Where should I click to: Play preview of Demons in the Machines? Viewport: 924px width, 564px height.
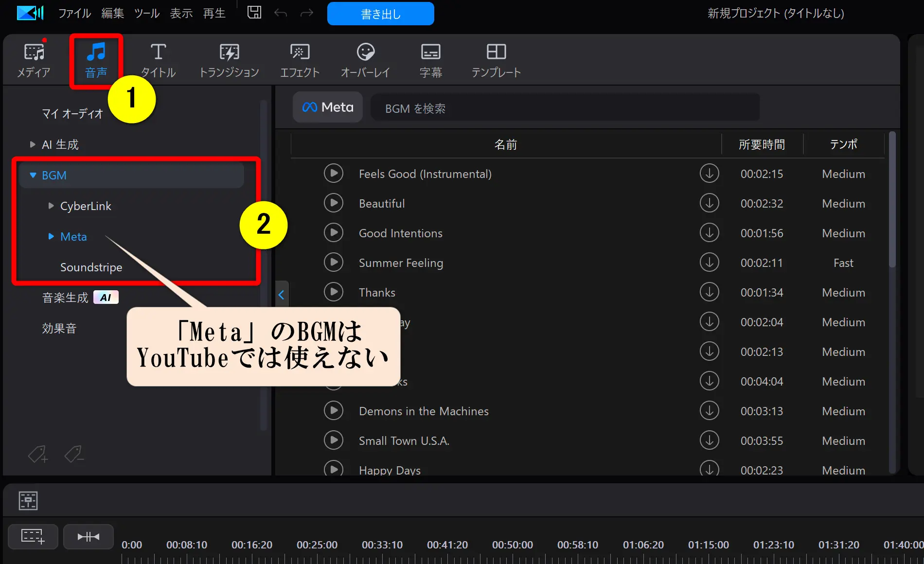point(334,411)
